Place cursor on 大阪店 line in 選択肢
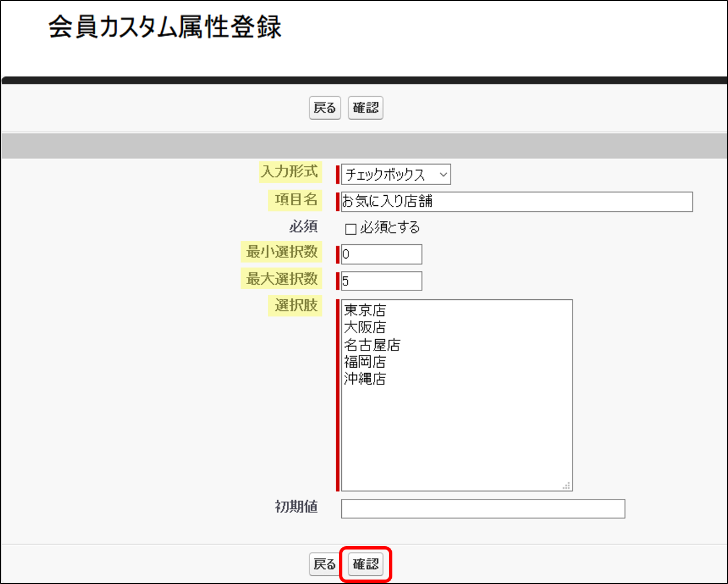This screenshot has width=728, height=584. pos(365,328)
